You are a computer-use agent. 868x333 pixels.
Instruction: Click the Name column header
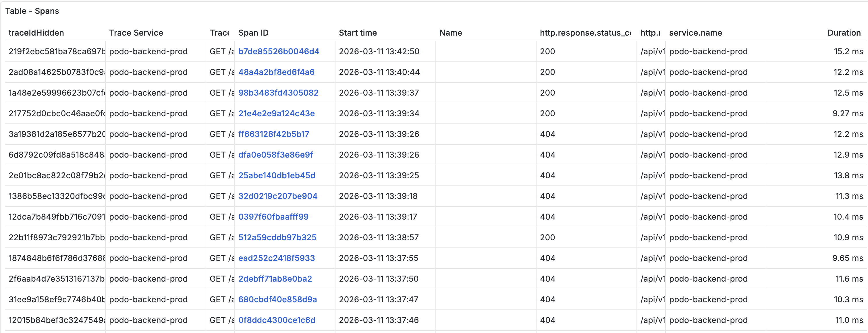pyautogui.click(x=451, y=33)
